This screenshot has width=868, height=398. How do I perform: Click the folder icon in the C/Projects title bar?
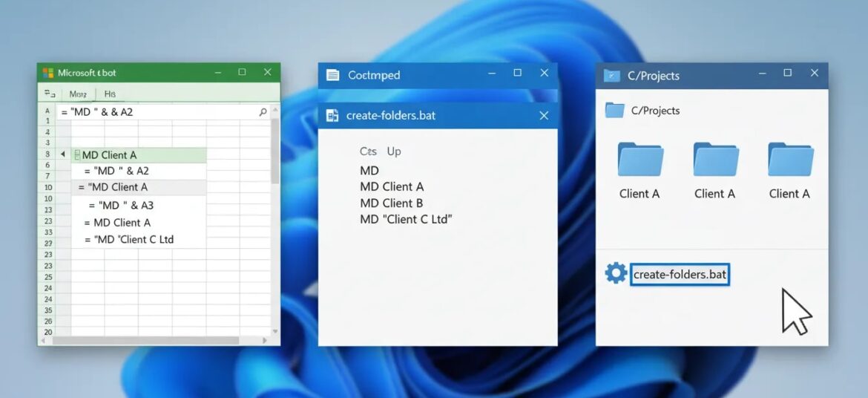click(612, 76)
